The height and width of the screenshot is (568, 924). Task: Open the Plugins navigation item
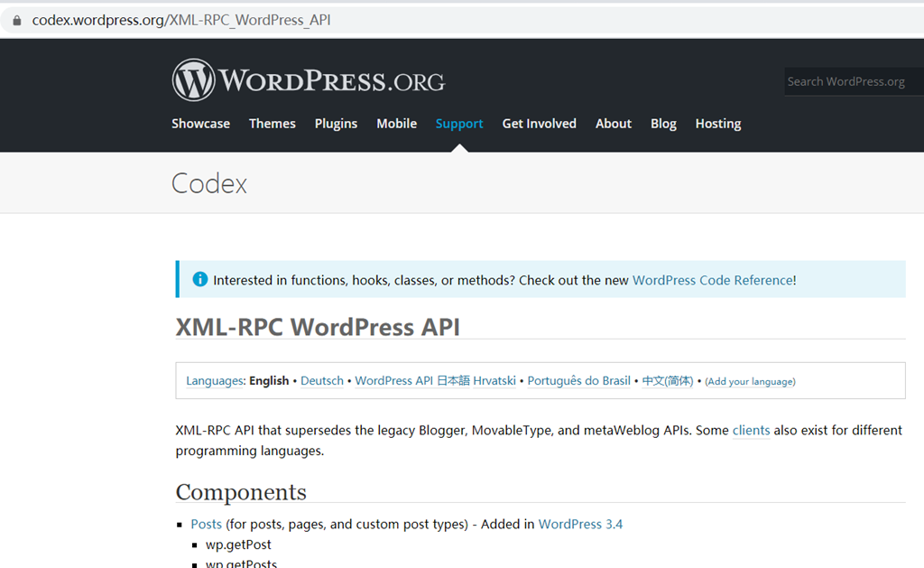[x=336, y=124]
